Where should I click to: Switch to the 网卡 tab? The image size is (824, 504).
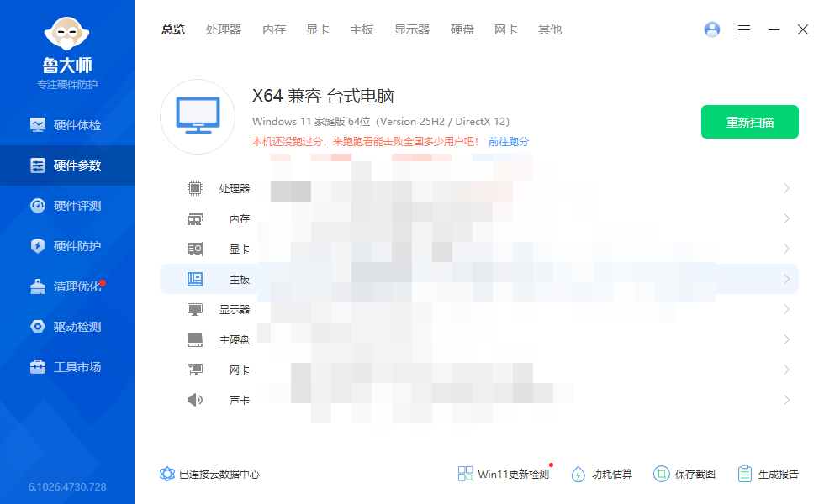(x=506, y=30)
